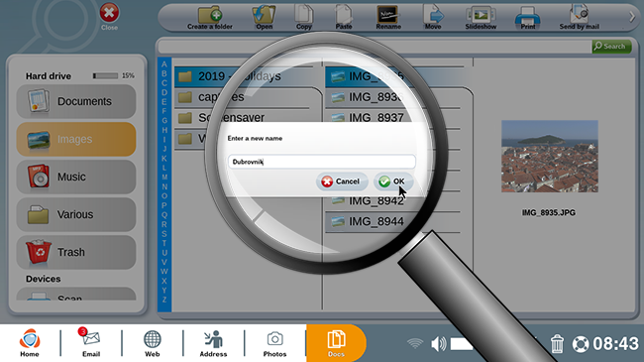This screenshot has width=644, height=362.
Task: Select the Screensaver folder
Action: coord(248,118)
